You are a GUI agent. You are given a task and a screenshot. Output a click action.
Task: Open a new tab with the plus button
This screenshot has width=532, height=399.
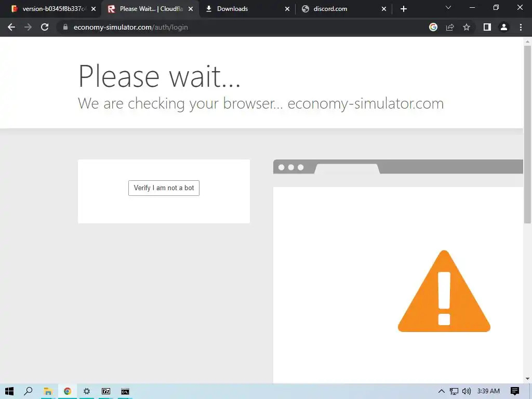pos(403,9)
